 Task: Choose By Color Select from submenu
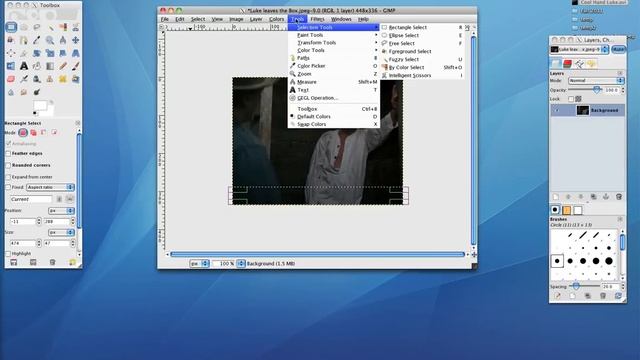point(422,67)
